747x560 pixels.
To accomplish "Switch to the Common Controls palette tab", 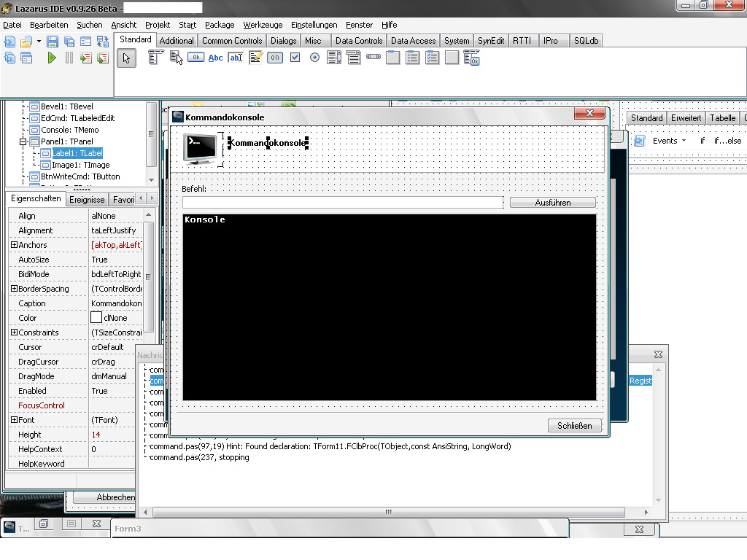I will coord(232,41).
